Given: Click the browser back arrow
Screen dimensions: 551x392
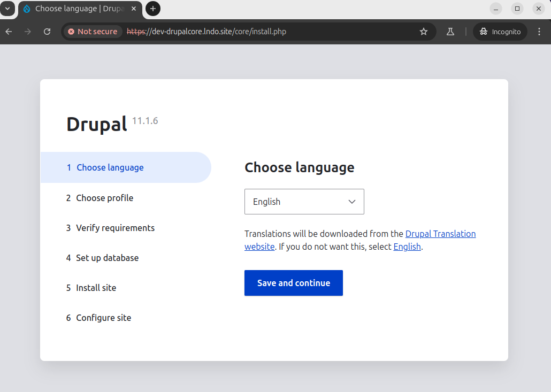Looking at the screenshot, I should (9, 32).
